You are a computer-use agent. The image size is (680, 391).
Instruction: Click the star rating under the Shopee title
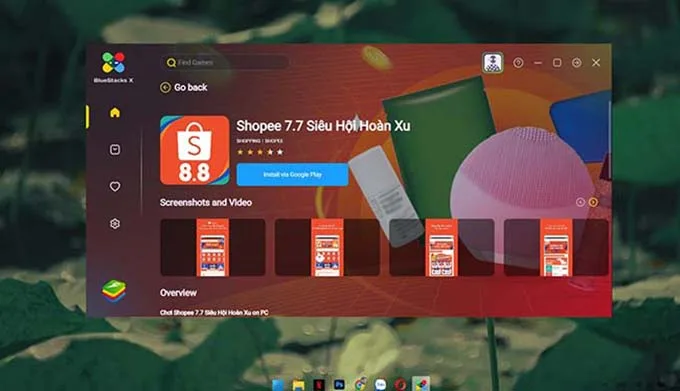click(x=260, y=152)
